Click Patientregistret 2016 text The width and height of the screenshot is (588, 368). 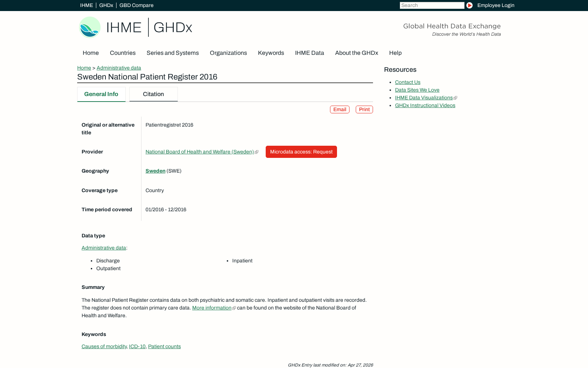click(x=169, y=125)
